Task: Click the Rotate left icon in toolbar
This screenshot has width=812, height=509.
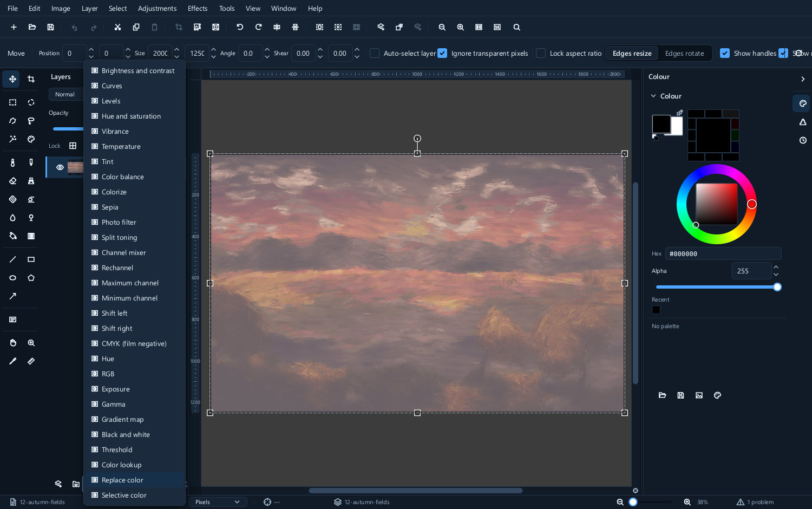Action: [x=240, y=27]
